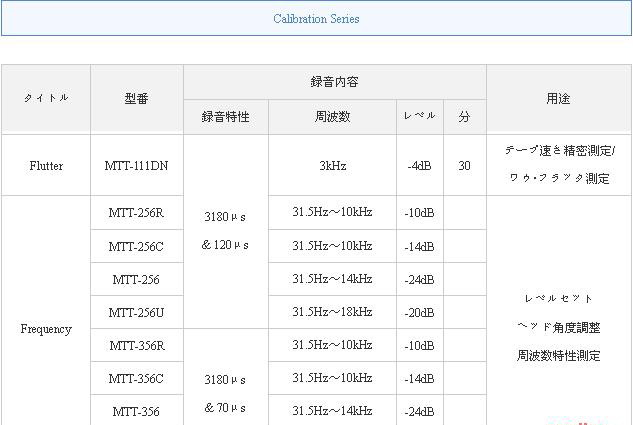Select the 31.5Hz～18kHz frequency cell
The image size is (633, 425).
click(x=332, y=312)
